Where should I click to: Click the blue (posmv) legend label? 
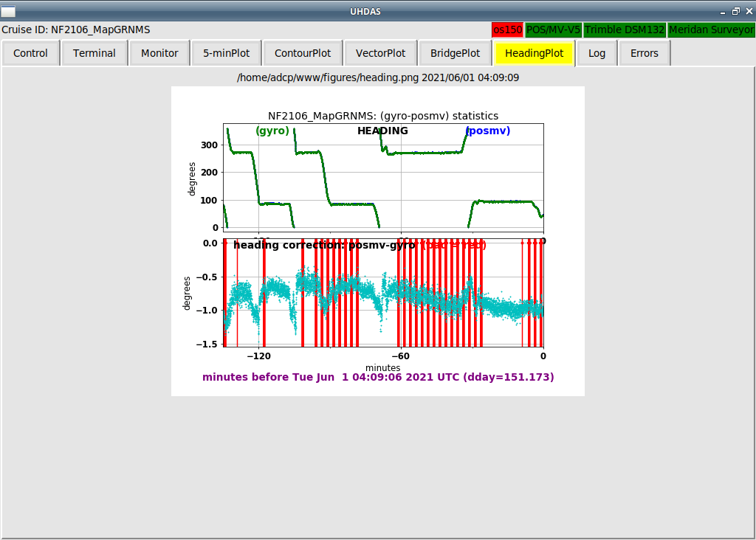coord(488,131)
